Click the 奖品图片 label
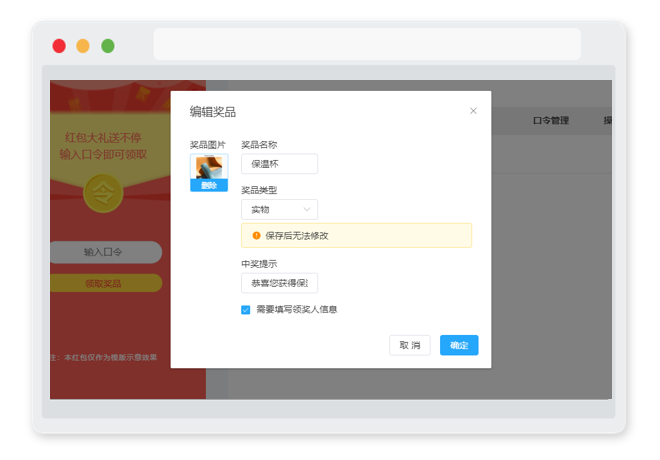The width and height of the screenshot is (660, 460). click(208, 145)
